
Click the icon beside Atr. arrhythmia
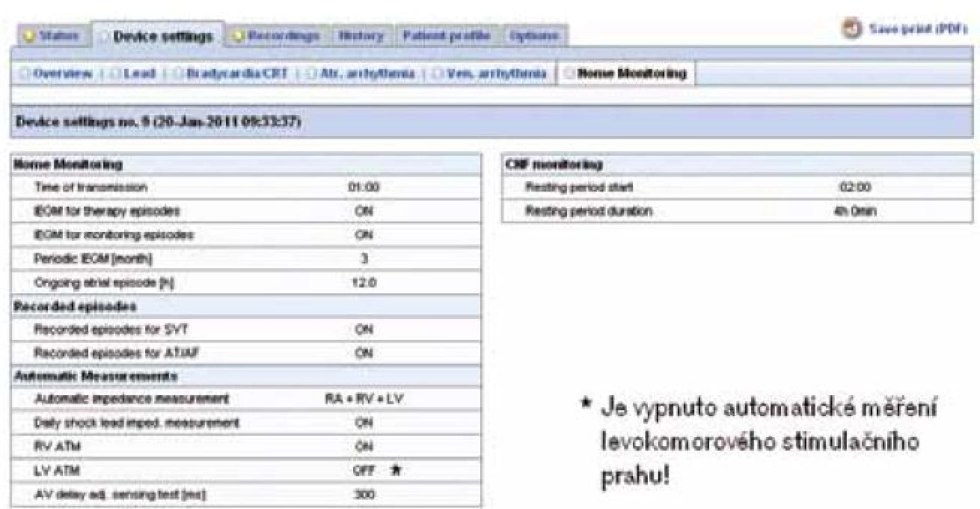(x=311, y=74)
